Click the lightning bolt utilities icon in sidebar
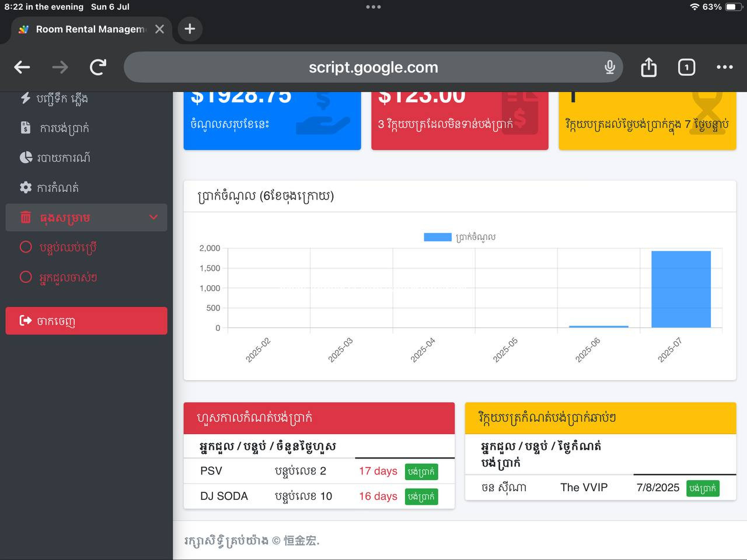The image size is (747, 560). point(25,98)
